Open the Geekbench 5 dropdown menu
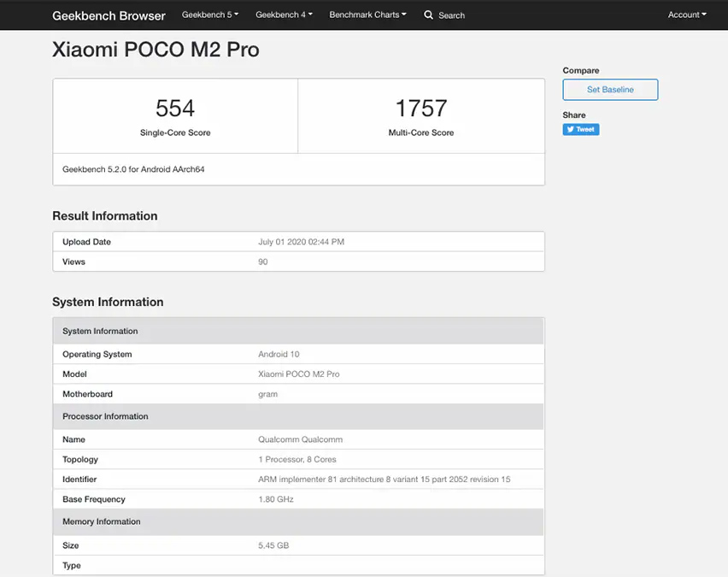The width and height of the screenshot is (728, 577). (209, 15)
